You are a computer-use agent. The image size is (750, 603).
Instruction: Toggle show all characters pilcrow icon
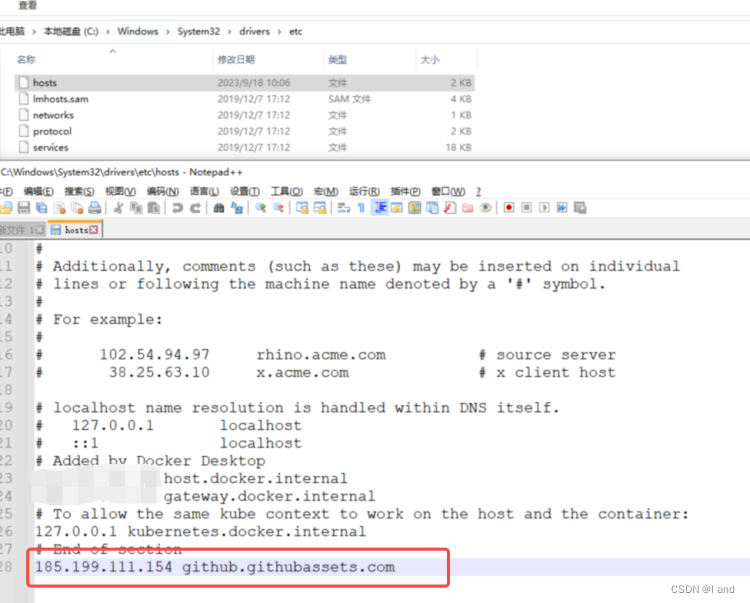pos(361,208)
